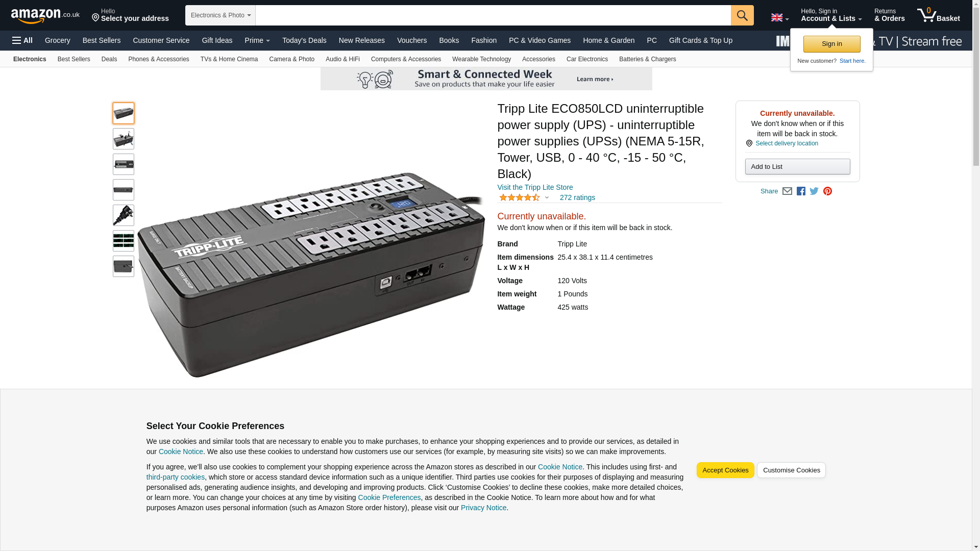Share product via email icon

pos(787,191)
